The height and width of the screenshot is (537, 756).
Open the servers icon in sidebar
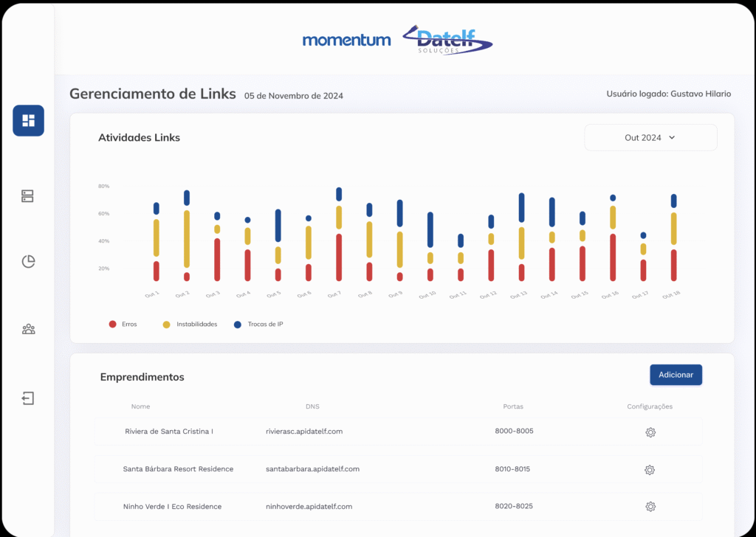click(x=27, y=196)
